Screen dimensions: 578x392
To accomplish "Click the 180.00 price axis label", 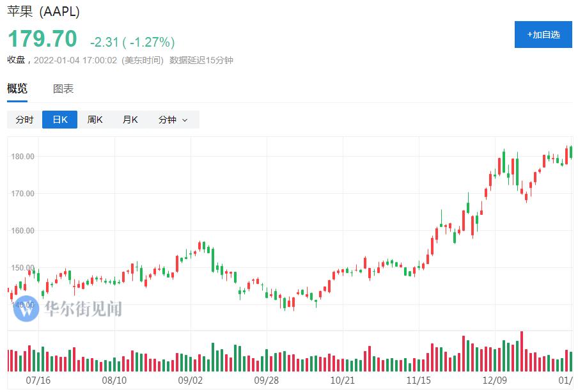I will [22, 157].
